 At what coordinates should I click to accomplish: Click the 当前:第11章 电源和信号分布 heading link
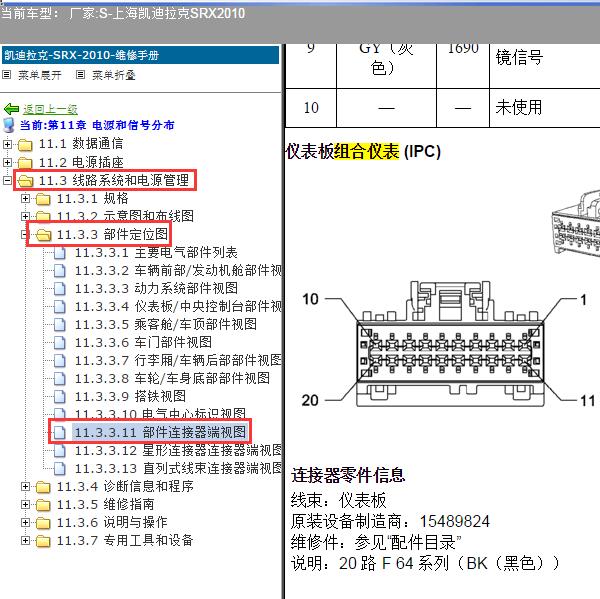[x=97, y=126]
